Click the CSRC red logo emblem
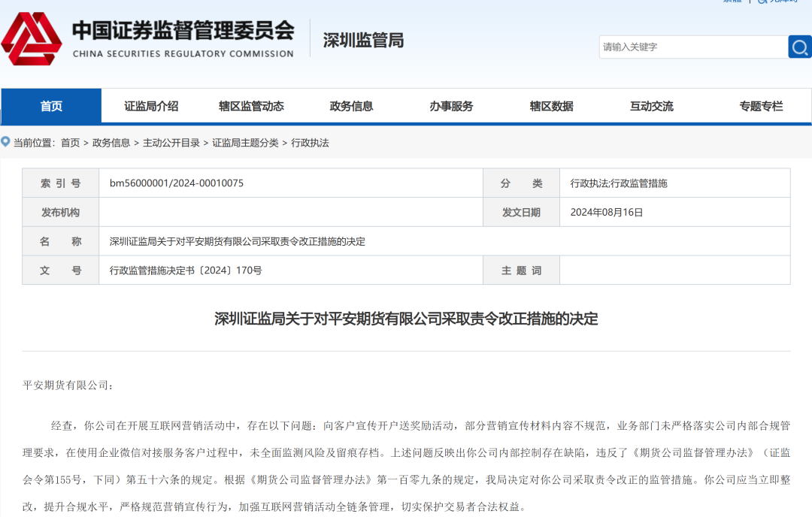This screenshot has width=812, height=517. click(x=32, y=39)
